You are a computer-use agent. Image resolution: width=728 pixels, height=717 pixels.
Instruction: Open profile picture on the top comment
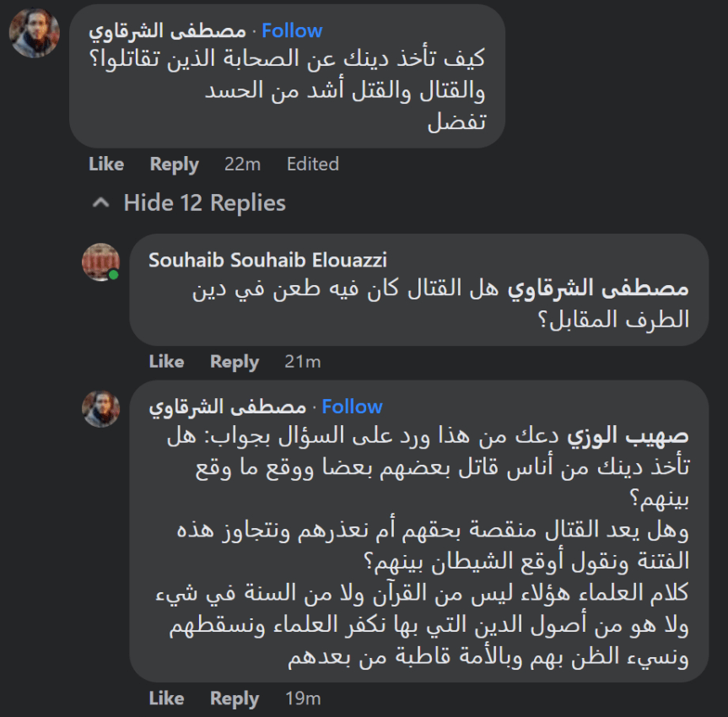(x=34, y=34)
